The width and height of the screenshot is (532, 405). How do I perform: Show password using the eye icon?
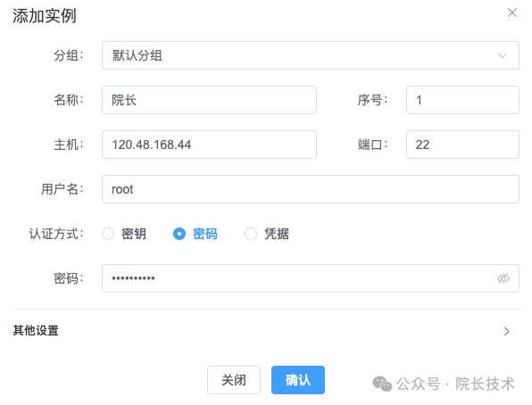(503, 278)
